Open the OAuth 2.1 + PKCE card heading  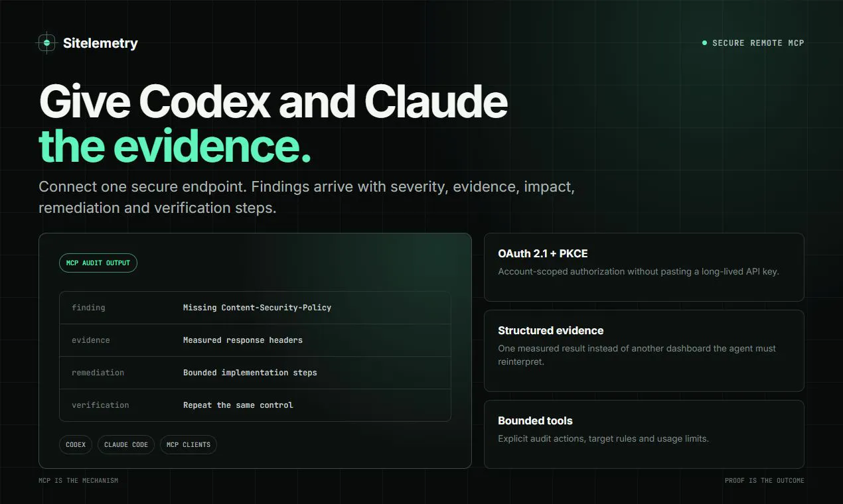(543, 253)
